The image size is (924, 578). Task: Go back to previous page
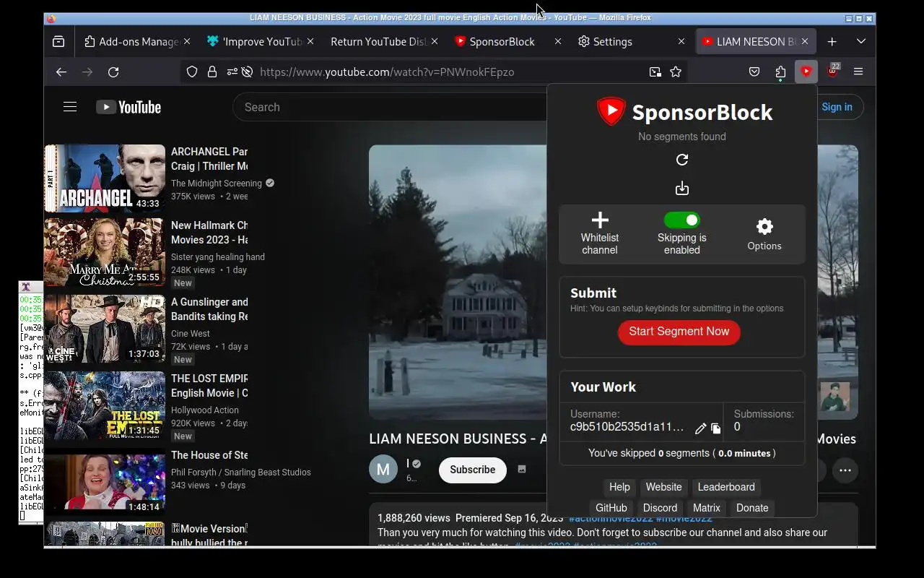tap(61, 72)
